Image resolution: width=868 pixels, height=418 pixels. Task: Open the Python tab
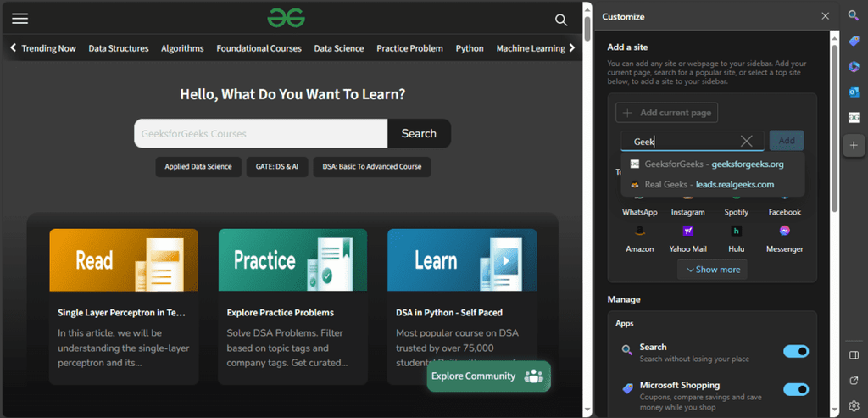(470, 48)
